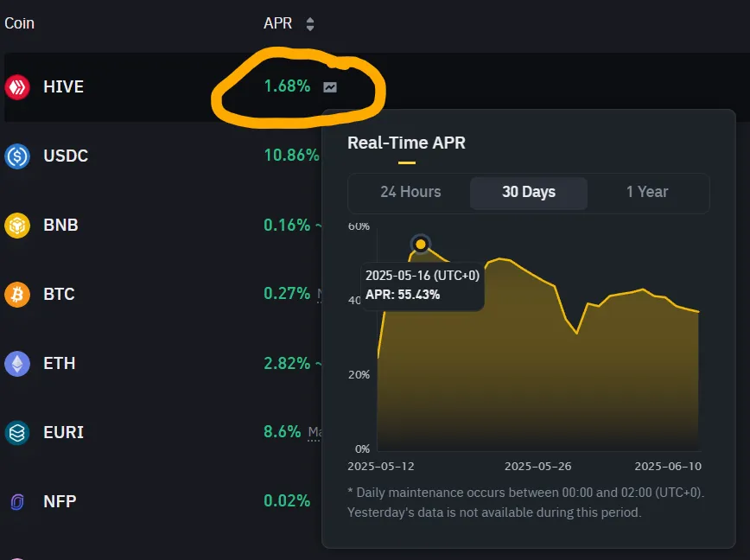Click the USDC APR value 10.86%
Screen dimensions: 750x560
click(291, 155)
